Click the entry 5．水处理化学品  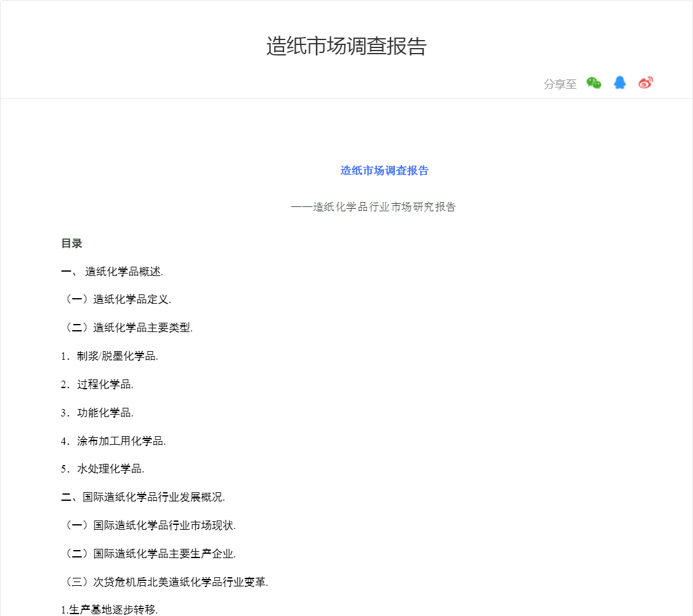click(x=102, y=469)
